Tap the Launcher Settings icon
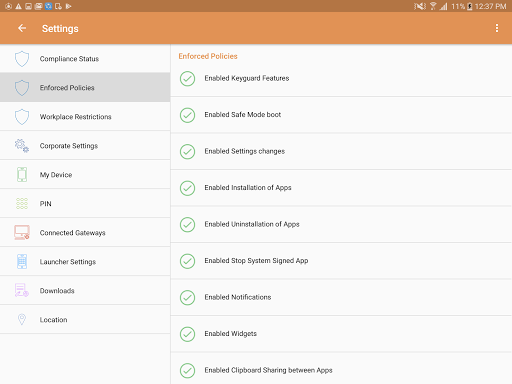This screenshot has height=384, width=512. [x=22, y=262]
